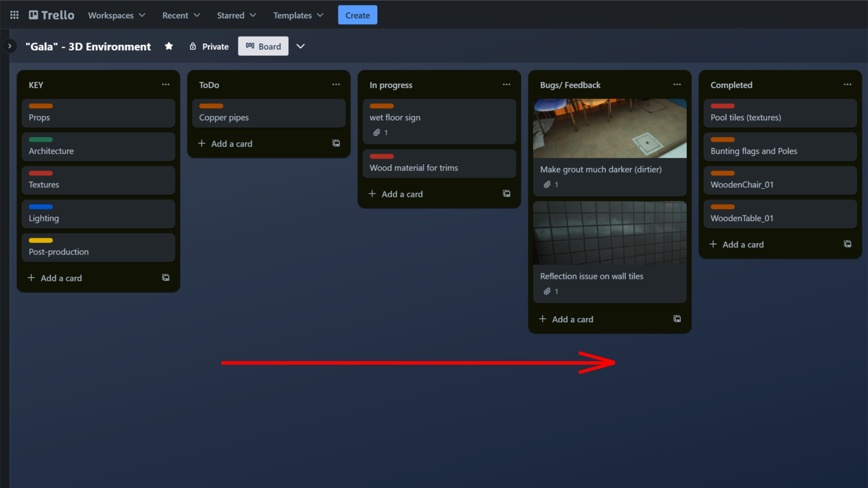Image resolution: width=868 pixels, height=488 pixels.
Task: Toggle the star on Gala board
Action: [x=169, y=46]
